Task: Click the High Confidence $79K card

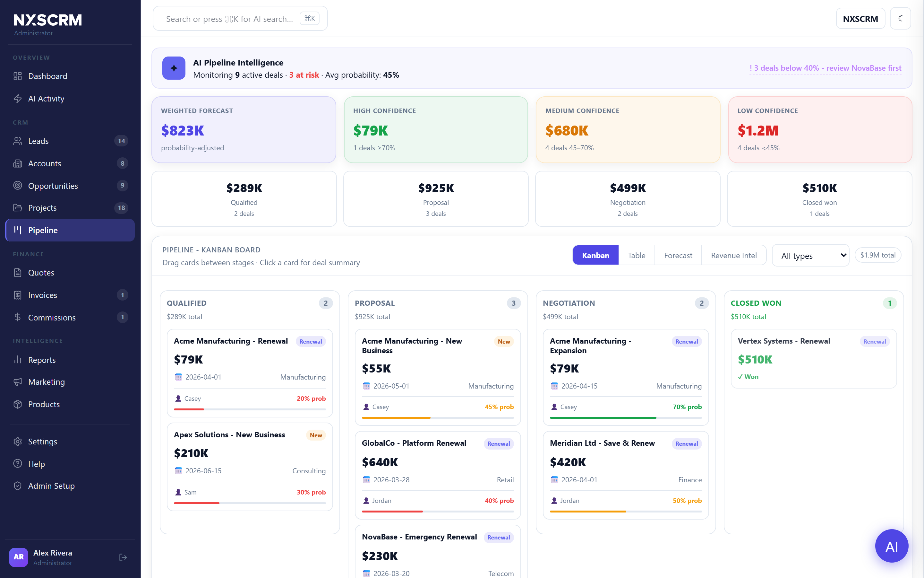Action: tap(436, 130)
